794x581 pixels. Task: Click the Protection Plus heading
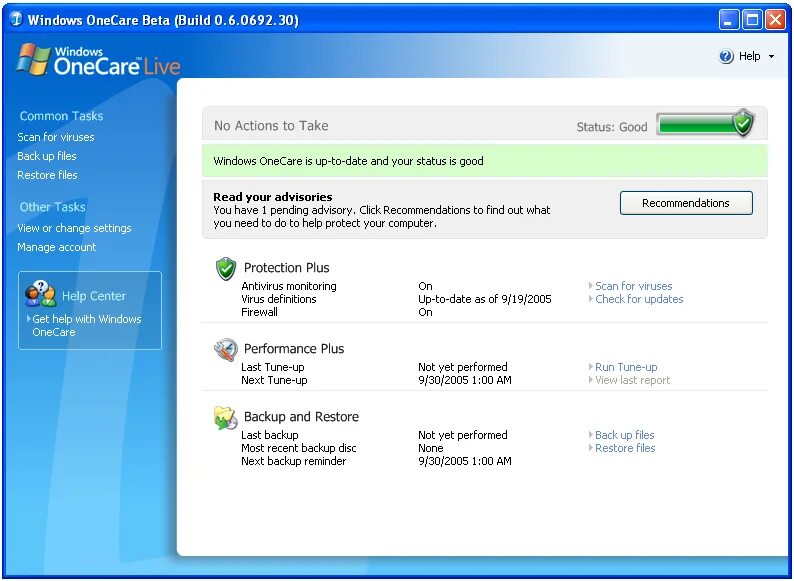tap(287, 267)
